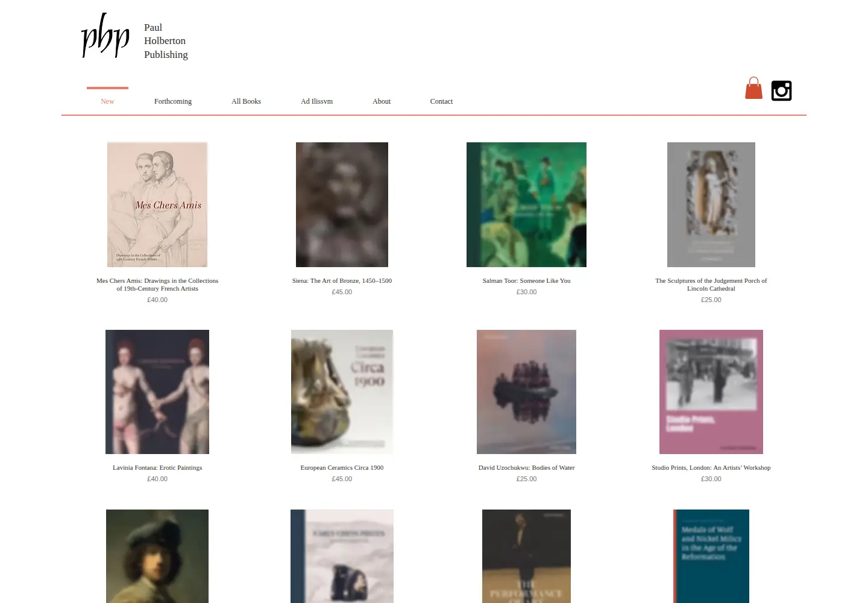Open the Medals of Wolf and Nickel Milicz cover
This screenshot has width=868, height=603.
pyautogui.click(x=711, y=556)
